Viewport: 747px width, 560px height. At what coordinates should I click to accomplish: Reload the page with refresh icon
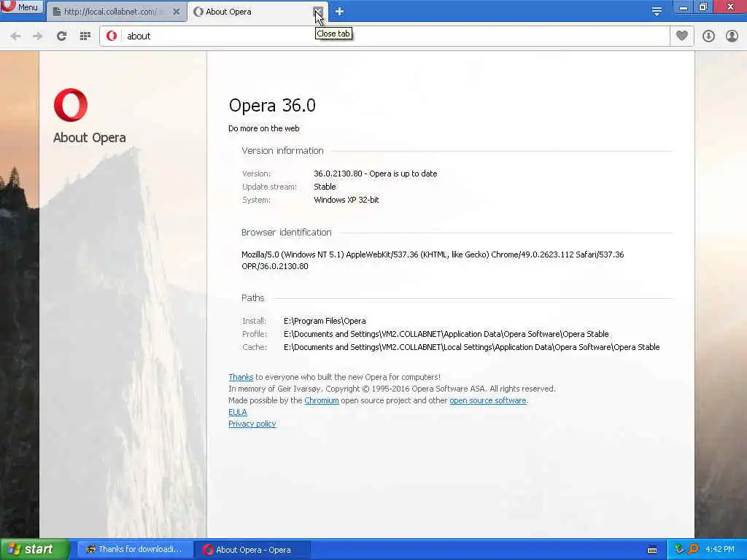tap(61, 36)
